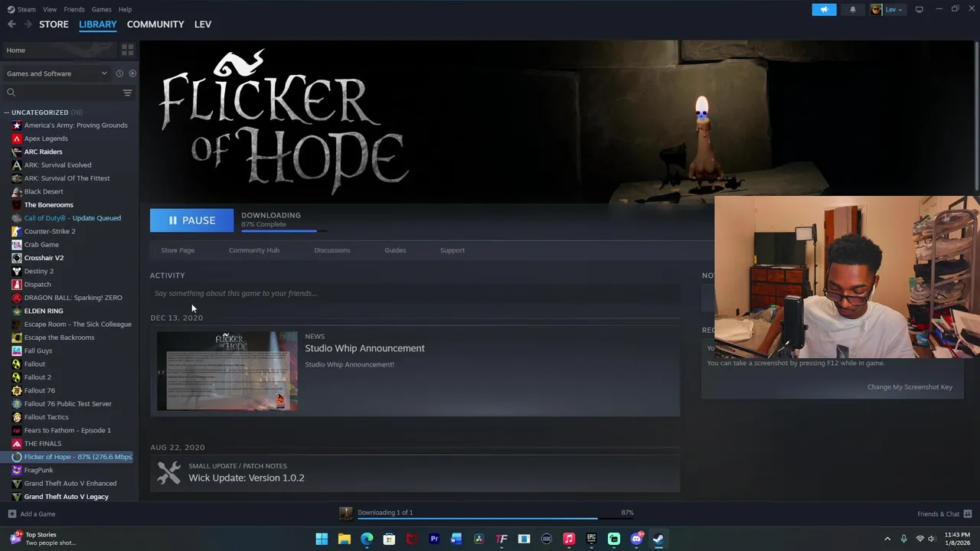Click the Add a Game plus icon
980x551 pixels.
coord(11,514)
